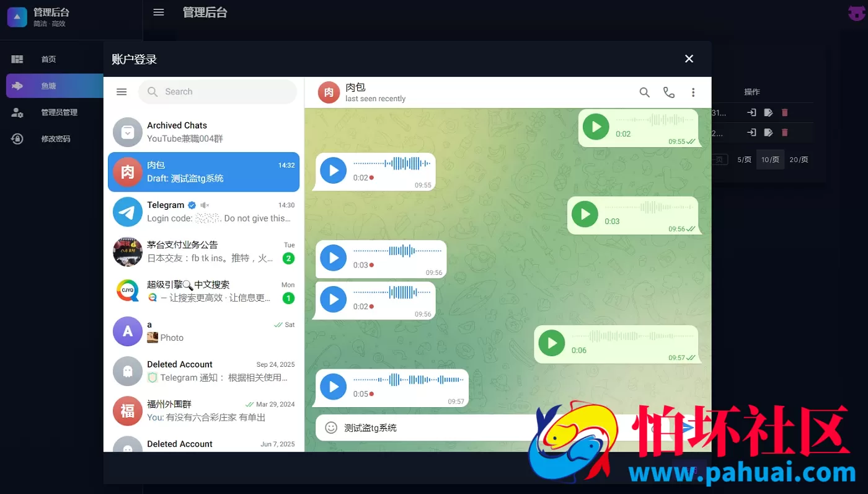Click the 操作 column header
Screen dimensions: 868x494
[752, 92]
